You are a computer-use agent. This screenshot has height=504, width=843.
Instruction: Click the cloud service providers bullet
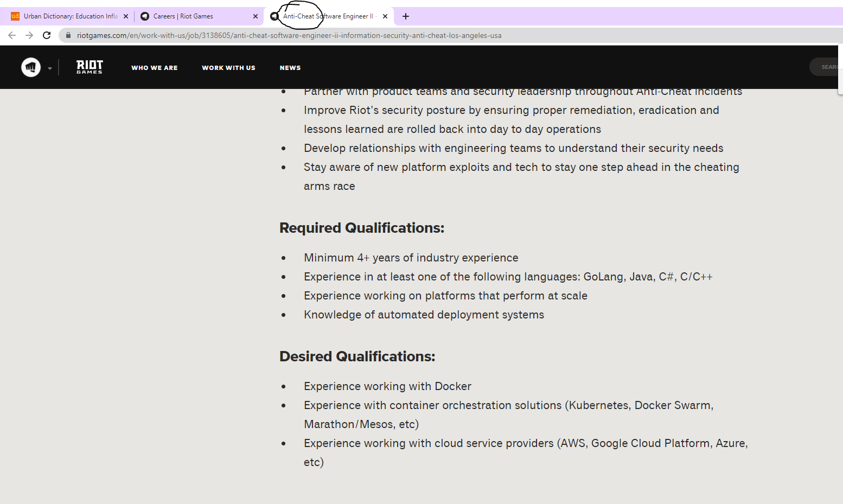526,452
